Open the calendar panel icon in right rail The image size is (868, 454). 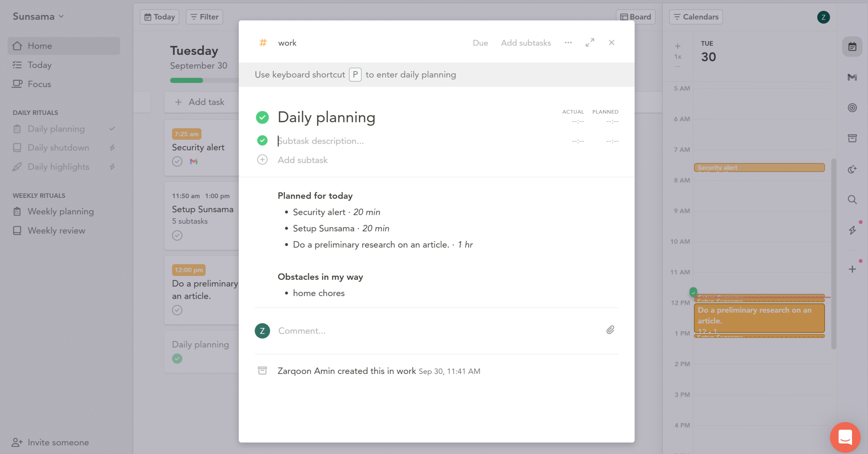click(852, 47)
